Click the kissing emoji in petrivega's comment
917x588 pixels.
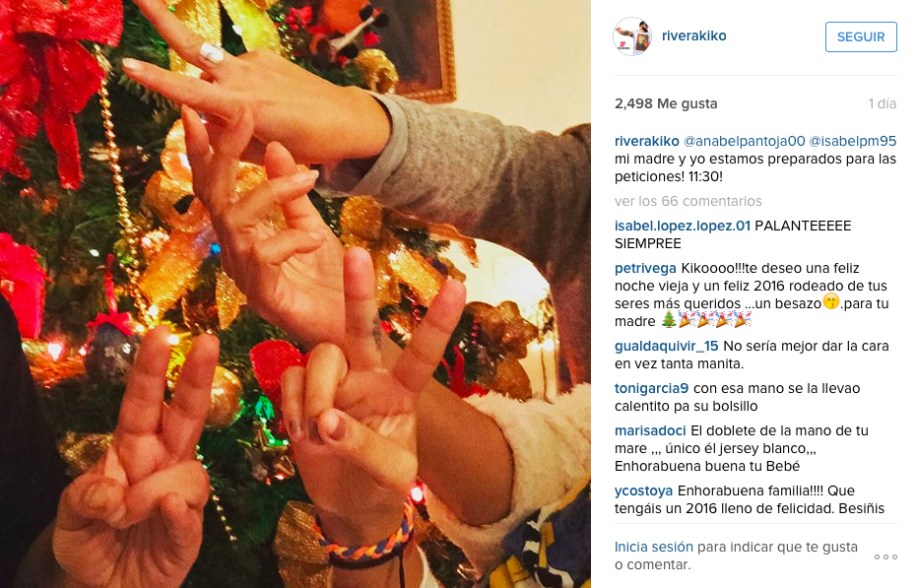click(831, 302)
